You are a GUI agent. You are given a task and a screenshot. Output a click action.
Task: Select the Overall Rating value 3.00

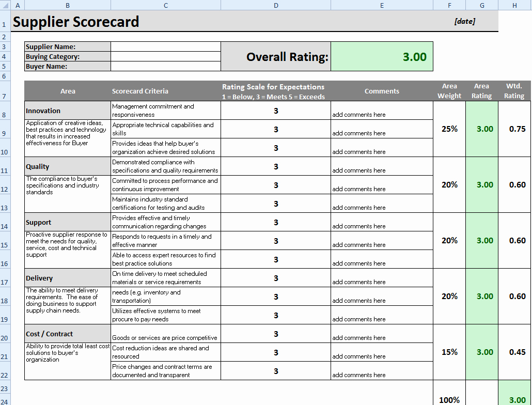[x=382, y=56]
